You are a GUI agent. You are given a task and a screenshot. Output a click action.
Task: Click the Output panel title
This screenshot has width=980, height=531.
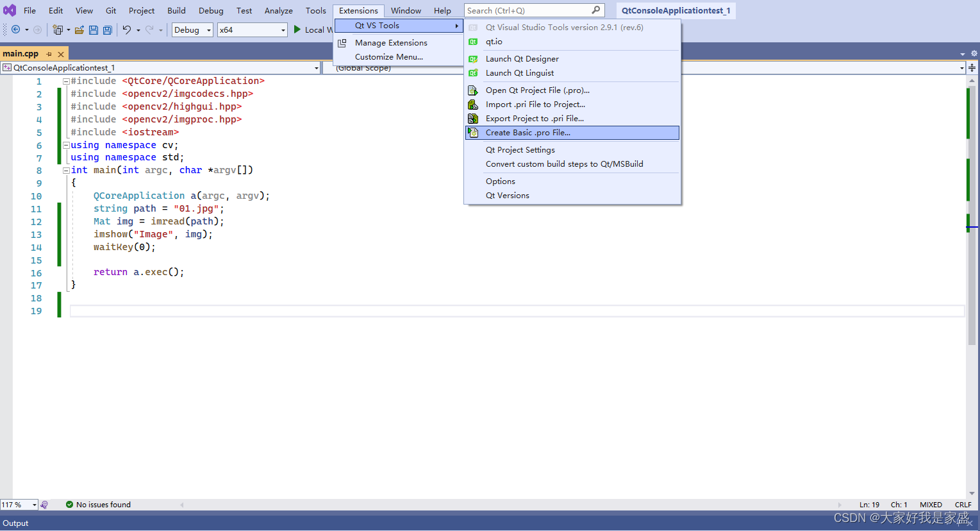pos(15,523)
